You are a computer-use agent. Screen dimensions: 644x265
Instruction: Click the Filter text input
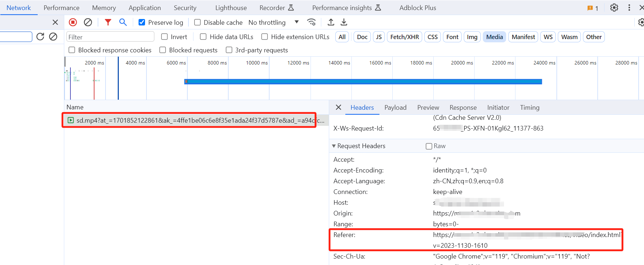110,37
